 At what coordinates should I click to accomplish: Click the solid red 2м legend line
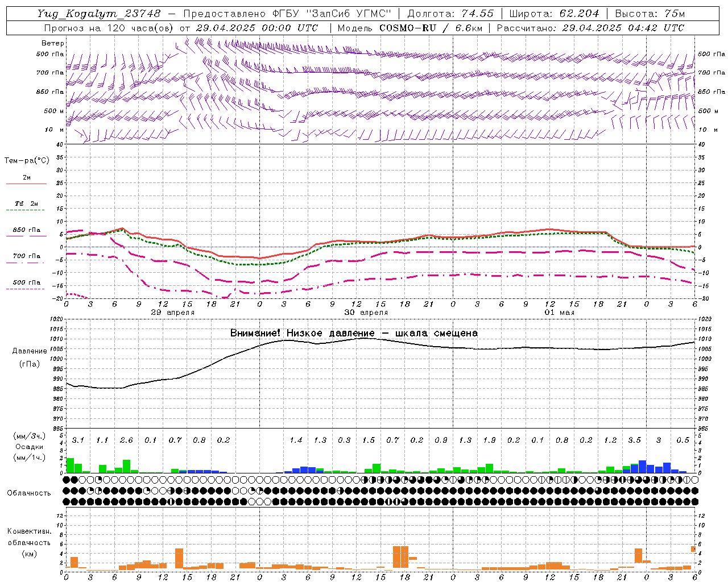tap(26, 184)
